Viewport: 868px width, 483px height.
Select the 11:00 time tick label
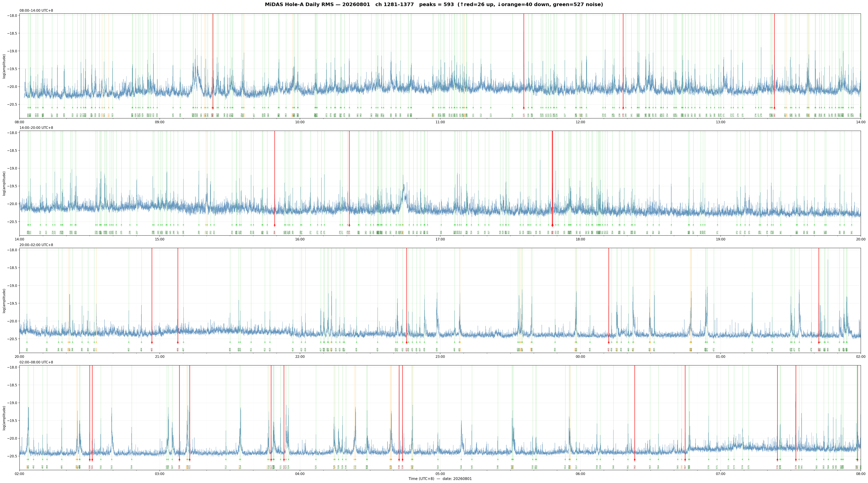(x=440, y=122)
